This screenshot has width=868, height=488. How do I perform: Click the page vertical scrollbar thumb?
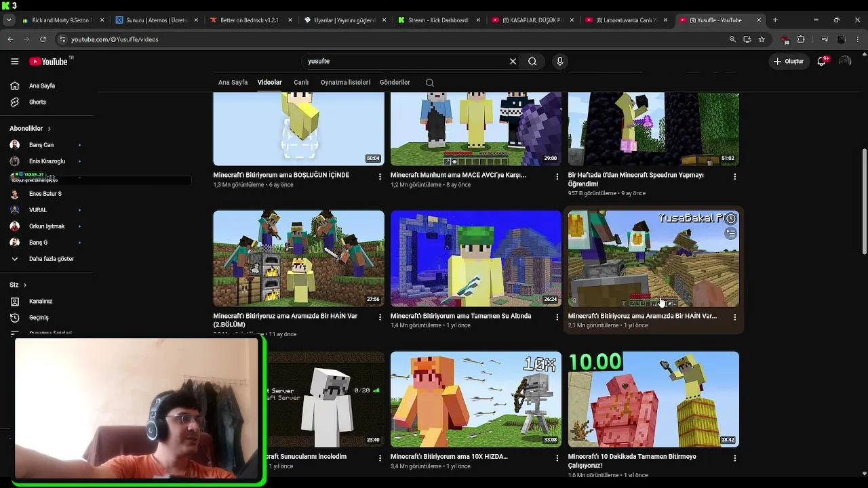tap(864, 202)
